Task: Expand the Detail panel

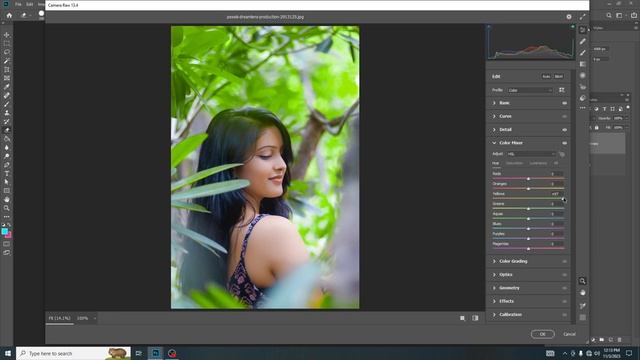Action: pyautogui.click(x=494, y=130)
